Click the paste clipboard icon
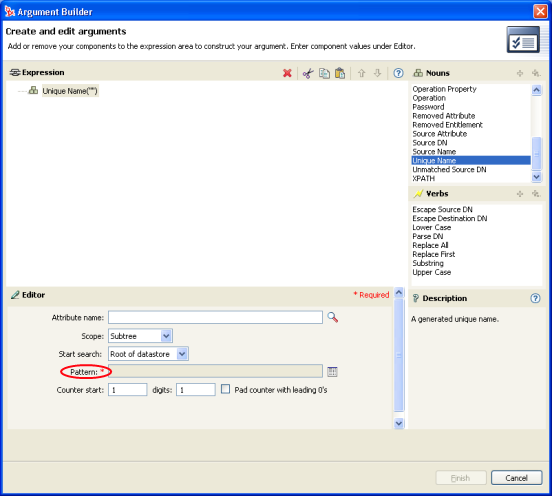The image size is (552, 496). 340,73
